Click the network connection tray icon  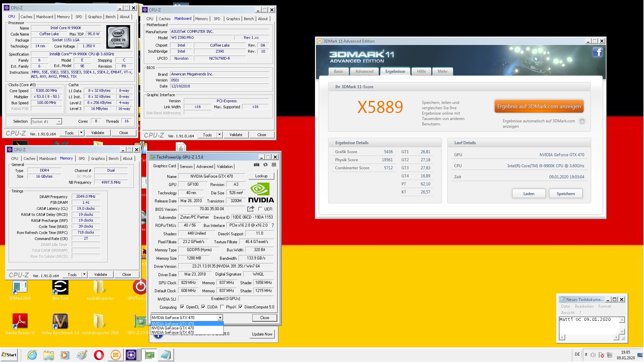(609, 355)
